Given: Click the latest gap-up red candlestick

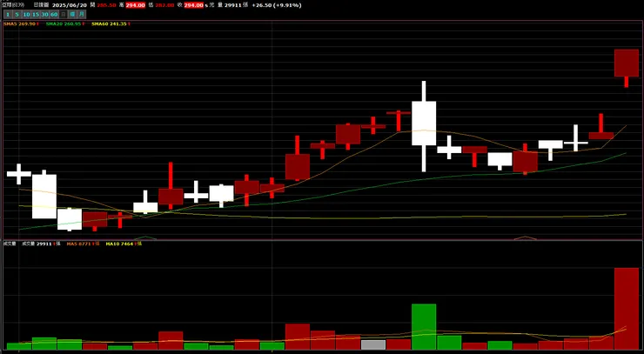Looking at the screenshot, I should (x=627, y=63).
